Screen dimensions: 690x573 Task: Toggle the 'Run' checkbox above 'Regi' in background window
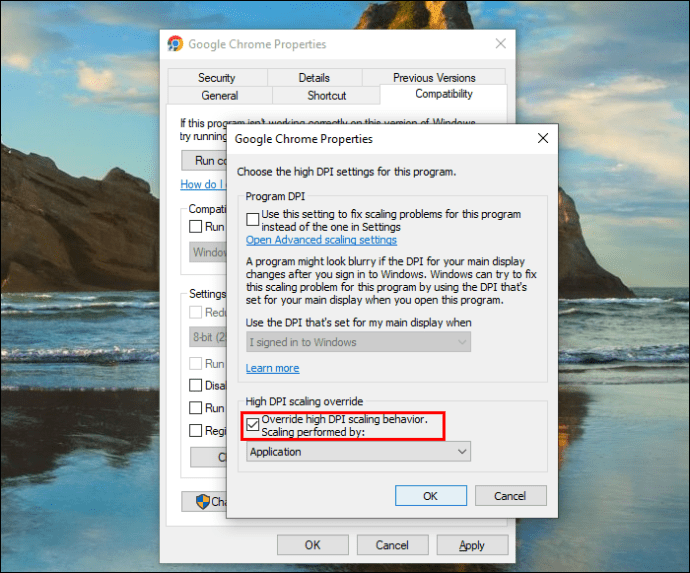[x=195, y=408]
